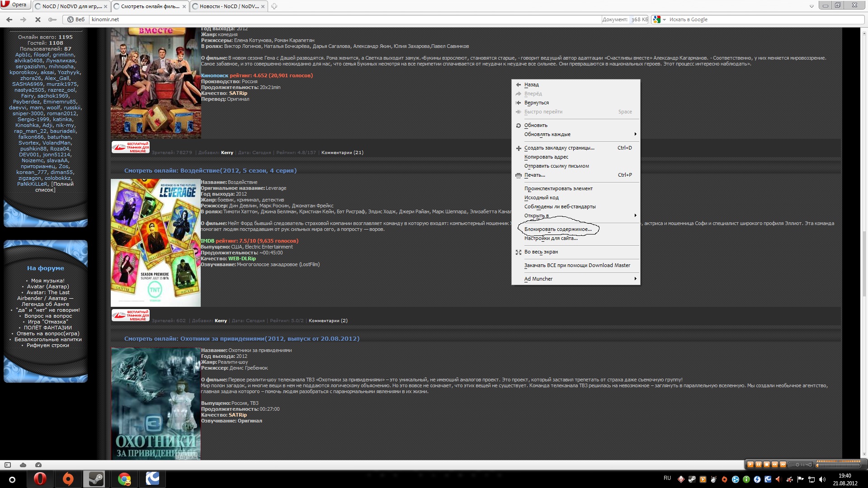Open the Opera main menu button
The width and height of the screenshot is (868, 488).
pyautogui.click(x=15, y=5)
